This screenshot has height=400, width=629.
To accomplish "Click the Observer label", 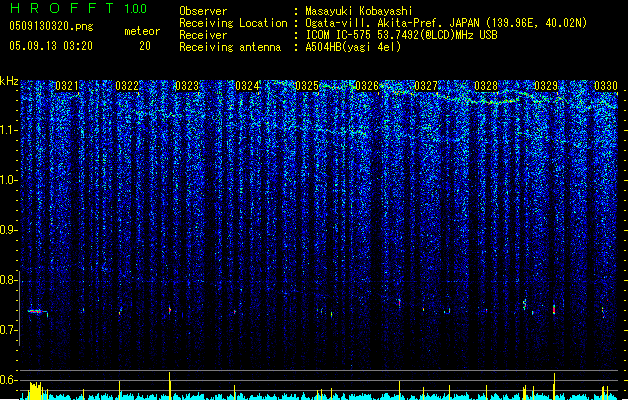I will pyautogui.click(x=203, y=11).
